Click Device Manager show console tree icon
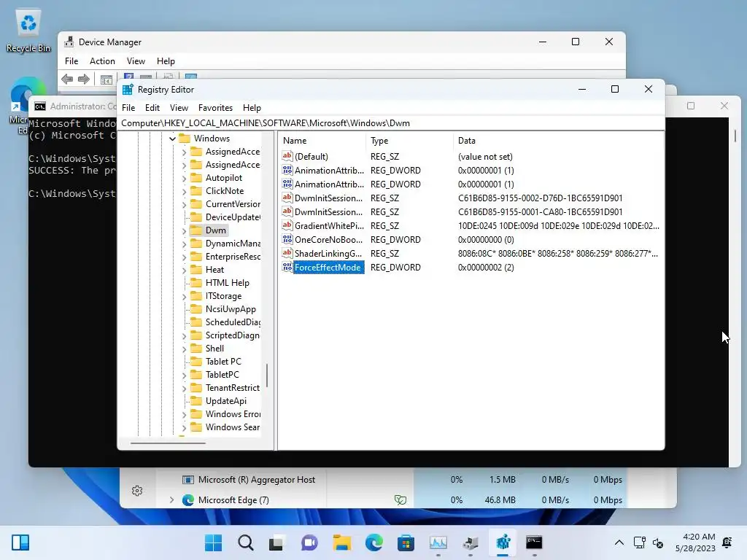 (x=107, y=79)
